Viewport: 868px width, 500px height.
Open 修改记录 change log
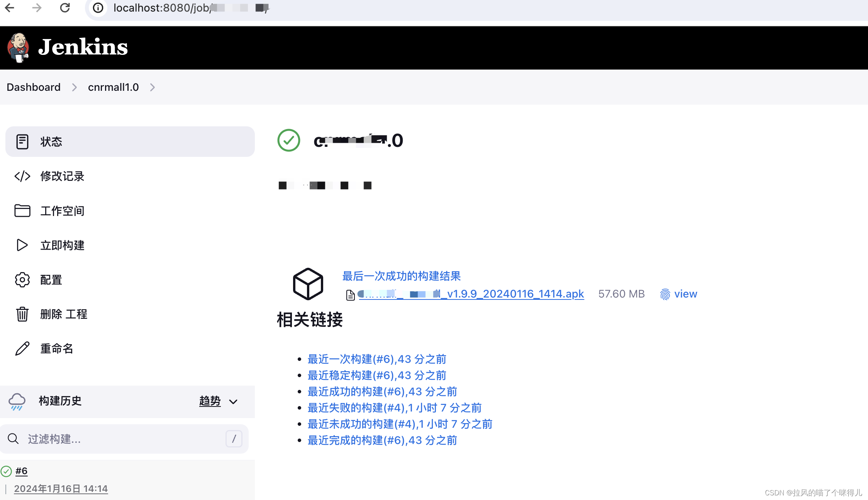click(62, 176)
